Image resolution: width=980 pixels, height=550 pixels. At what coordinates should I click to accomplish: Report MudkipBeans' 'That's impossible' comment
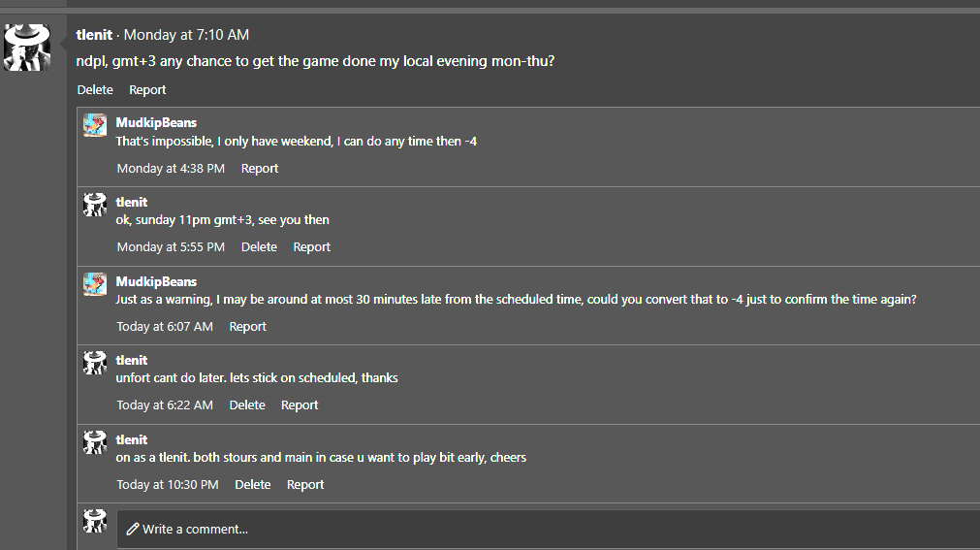pos(260,168)
